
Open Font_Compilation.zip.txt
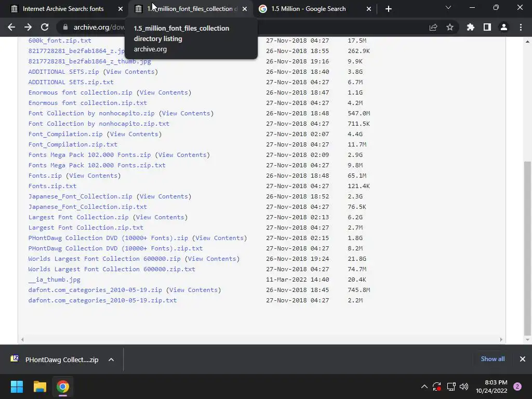click(73, 144)
